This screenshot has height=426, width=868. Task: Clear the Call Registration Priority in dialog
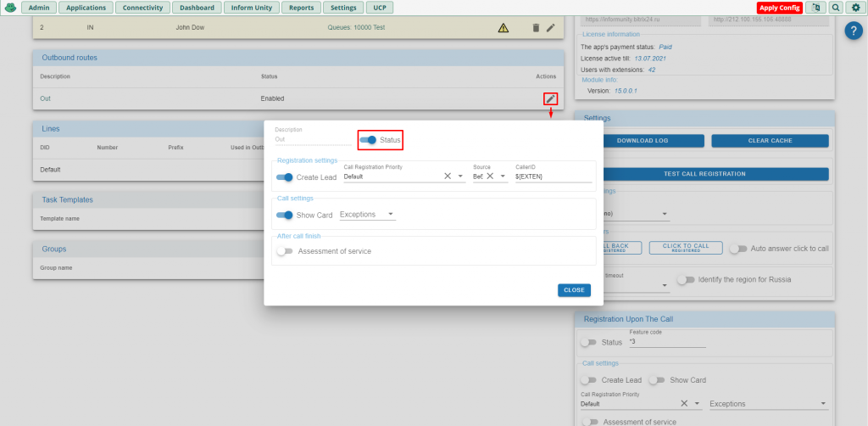point(448,177)
